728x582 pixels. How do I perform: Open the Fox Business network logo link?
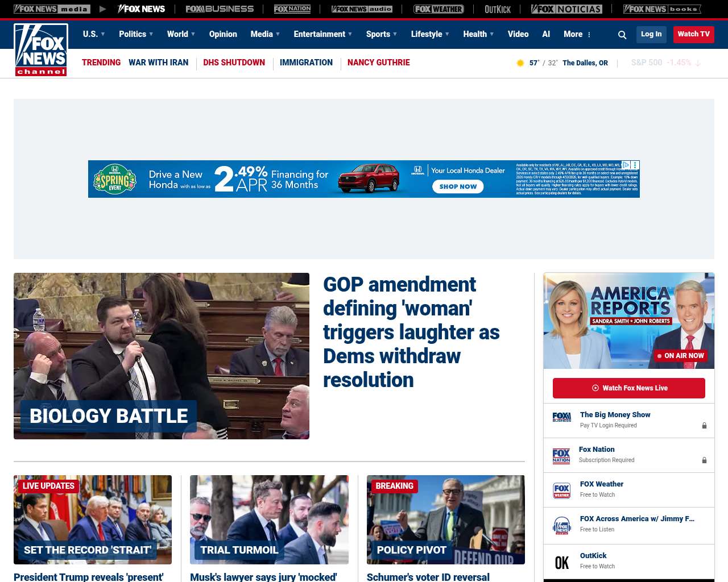pos(220,9)
